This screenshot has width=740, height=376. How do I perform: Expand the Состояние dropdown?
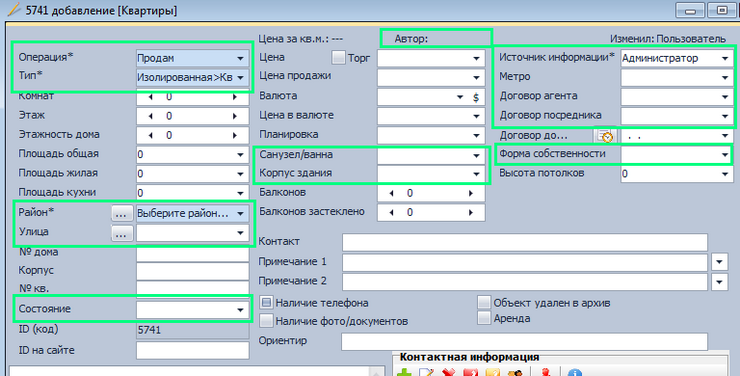[193, 309]
